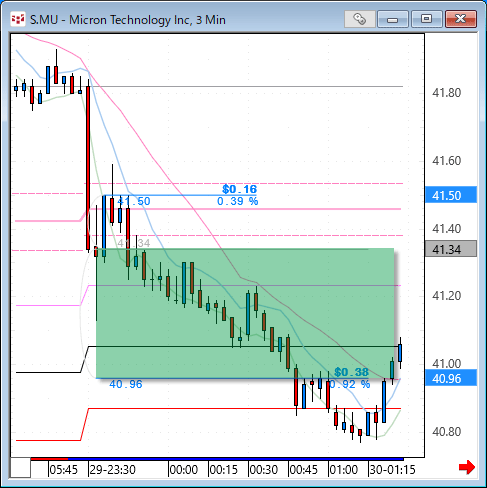
Task: Click the $0.38 label
Action: coord(351,372)
